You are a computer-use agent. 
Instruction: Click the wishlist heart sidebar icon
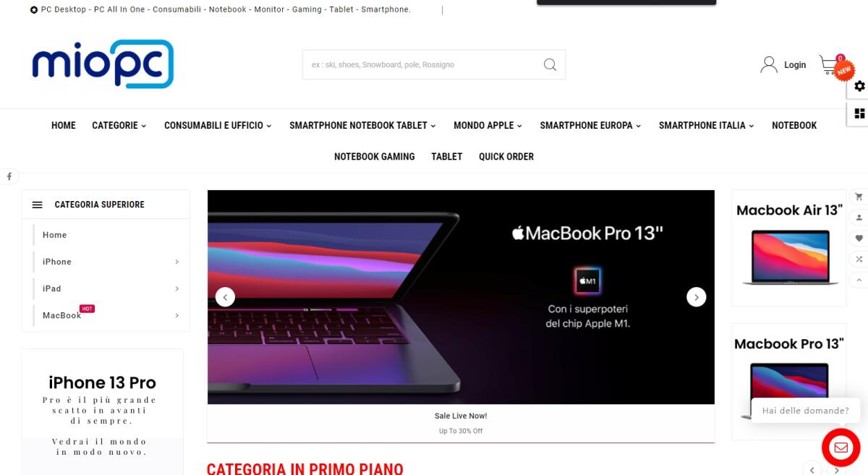point(859,238)
